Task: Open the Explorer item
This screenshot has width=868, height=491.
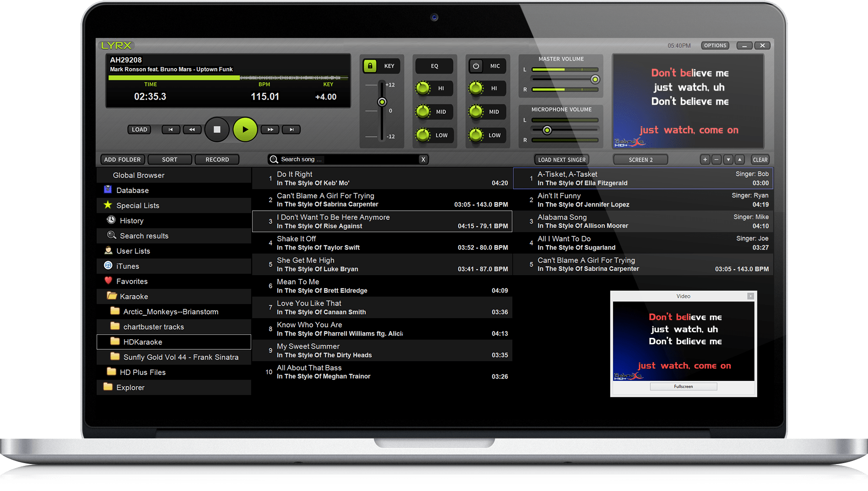Action: [x=174, y=387]
